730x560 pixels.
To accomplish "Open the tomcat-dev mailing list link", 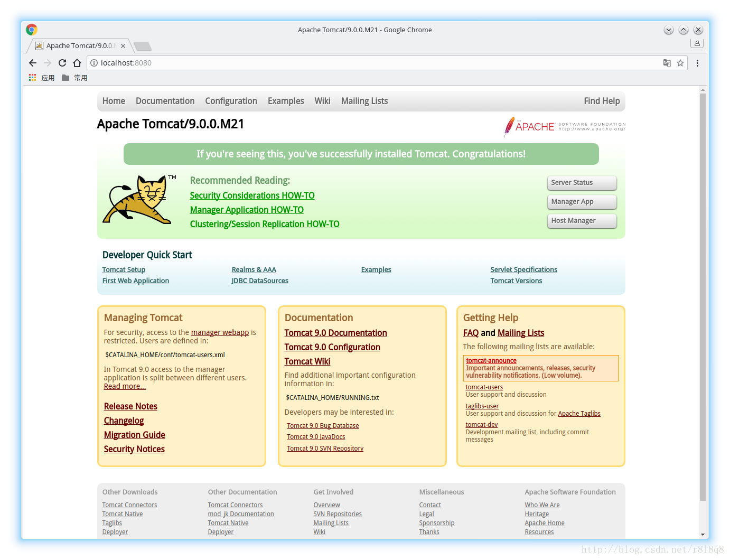I will click(481, 425).
